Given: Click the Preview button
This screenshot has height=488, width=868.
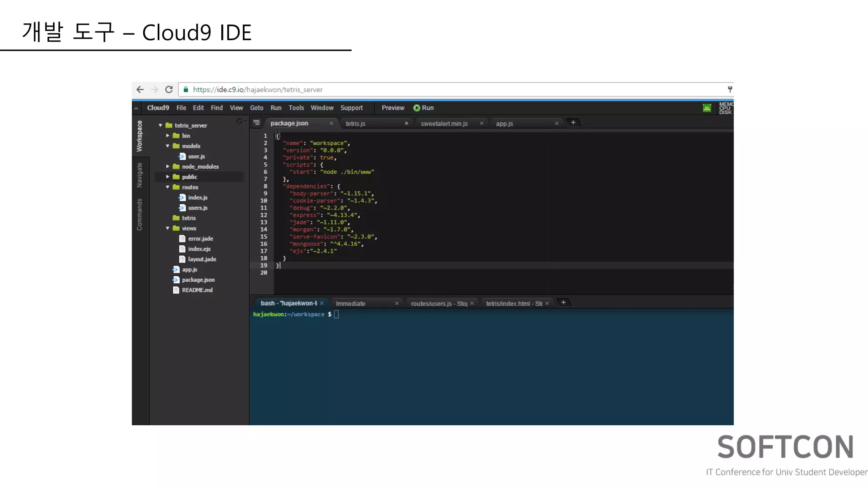Looking at the screenshot, I should coord(393,108).
